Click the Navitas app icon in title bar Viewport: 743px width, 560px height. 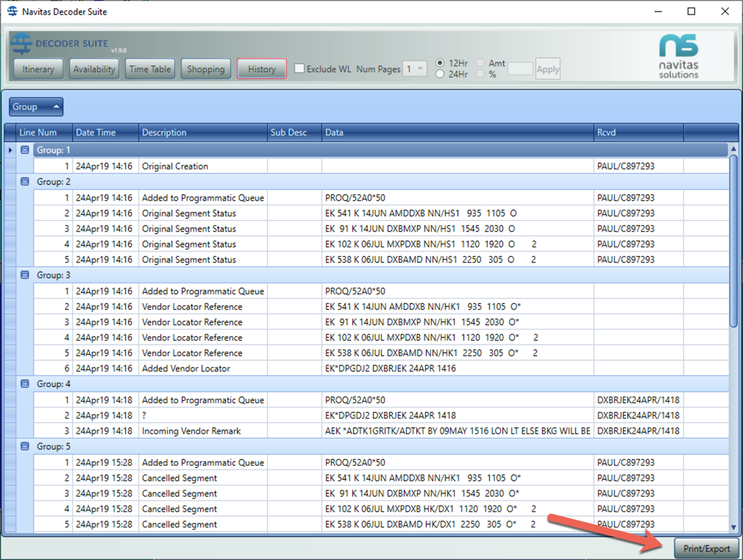point(13,11)
